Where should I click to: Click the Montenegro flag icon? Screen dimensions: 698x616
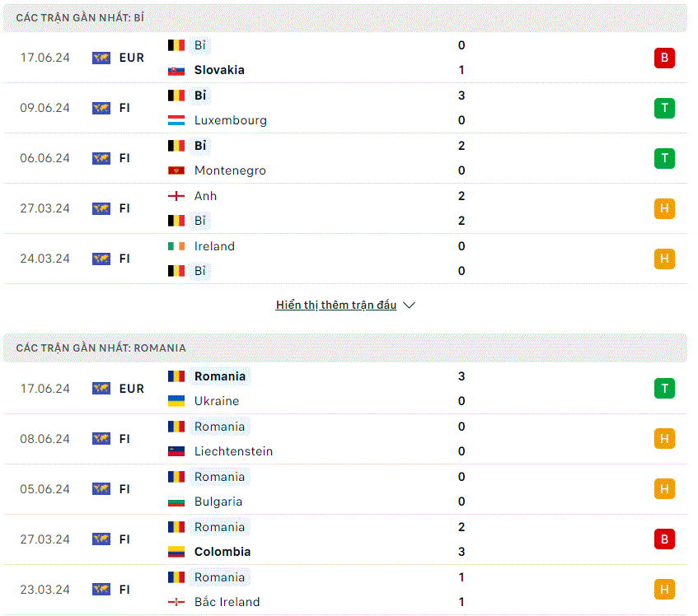176,170
